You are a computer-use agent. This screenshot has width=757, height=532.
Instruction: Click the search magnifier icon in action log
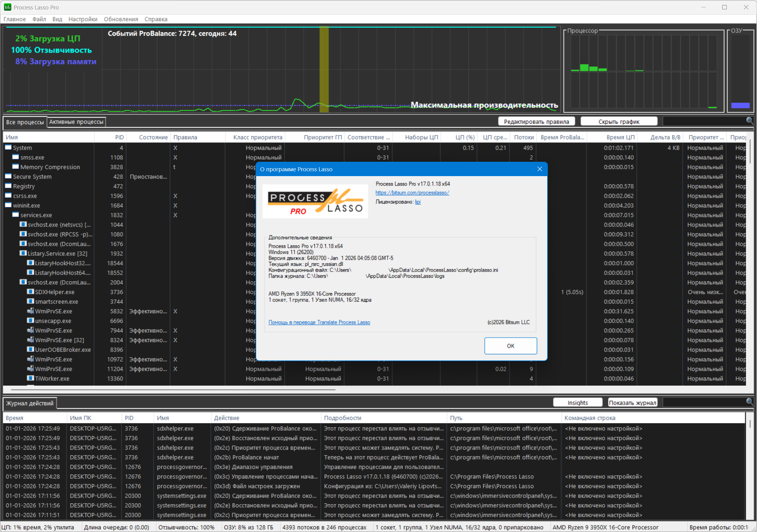coord(749,401)
